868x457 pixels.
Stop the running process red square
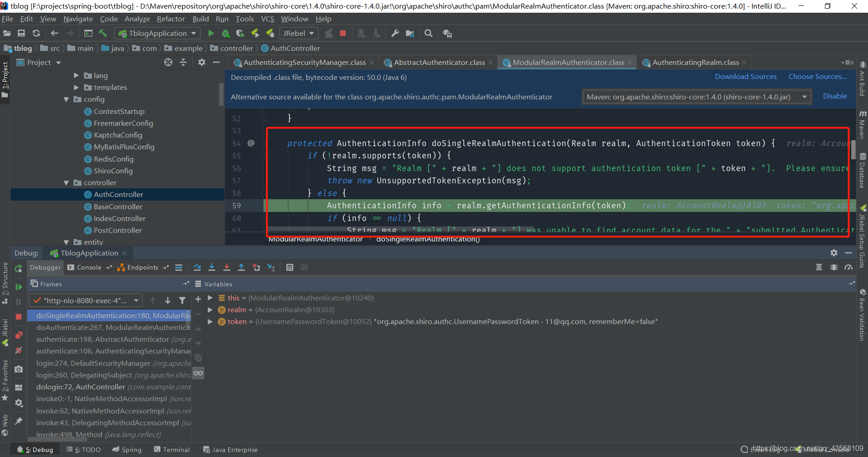pyautogui.click(x=343, y=33)
